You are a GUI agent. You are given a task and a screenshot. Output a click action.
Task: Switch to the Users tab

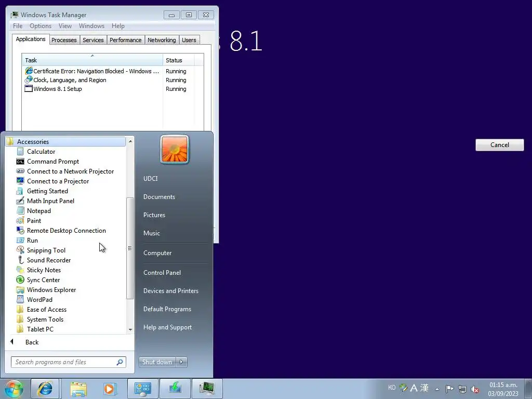click(189, 40)
